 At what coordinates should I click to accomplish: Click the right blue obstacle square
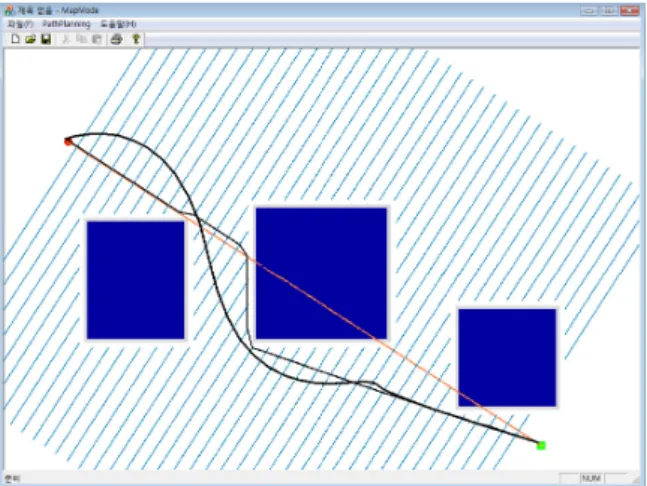pyautogui.click(x=507, y=357)
